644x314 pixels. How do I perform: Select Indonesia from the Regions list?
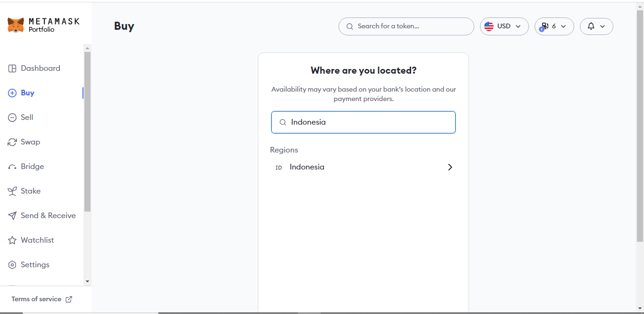pyautogui.click(x=307, y=167)
